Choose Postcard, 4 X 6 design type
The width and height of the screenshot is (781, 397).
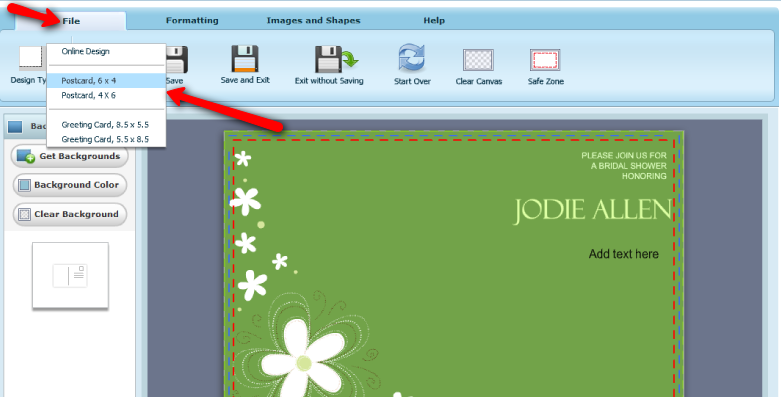[x=106, y=95]
